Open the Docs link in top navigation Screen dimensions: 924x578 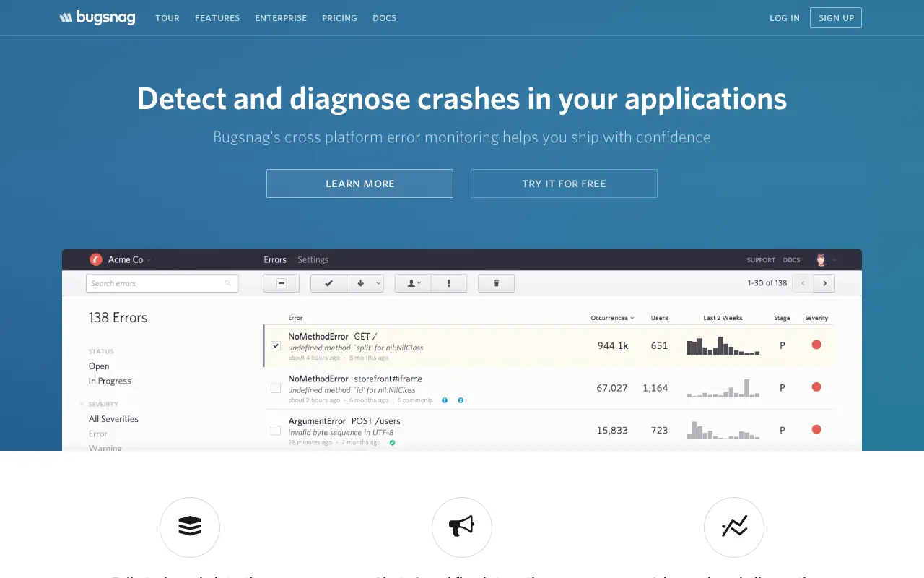coord(384,18)
